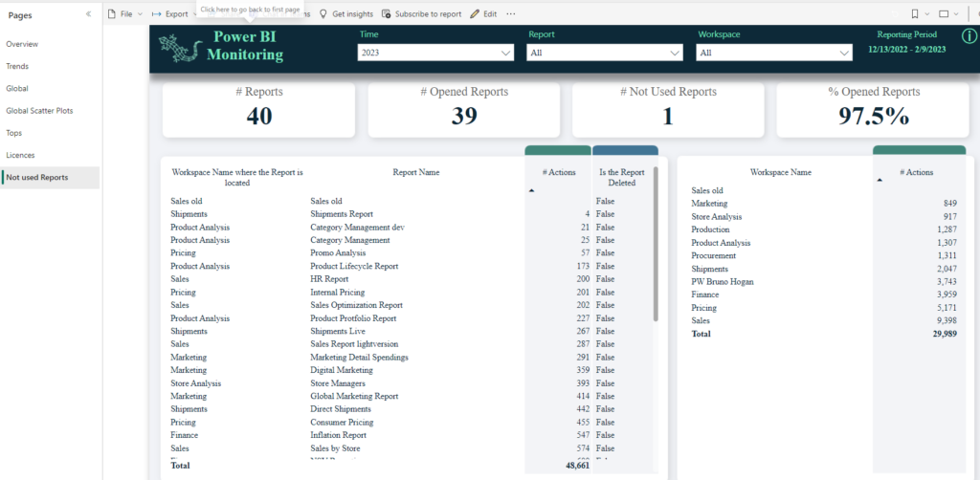Go to the Global page
This screenshot has height=480, width=980.
[17, 89]
